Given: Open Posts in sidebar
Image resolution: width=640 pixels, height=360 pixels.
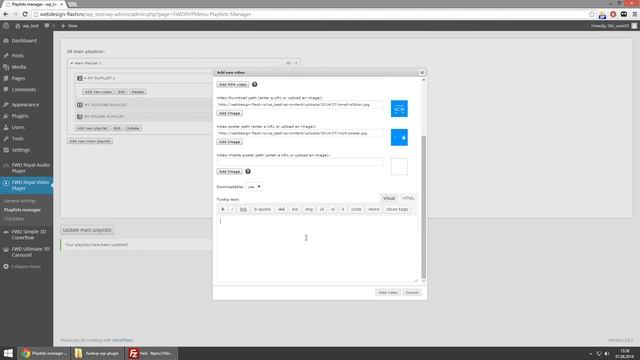Looking at the screenshot, I should coord(18,56).
